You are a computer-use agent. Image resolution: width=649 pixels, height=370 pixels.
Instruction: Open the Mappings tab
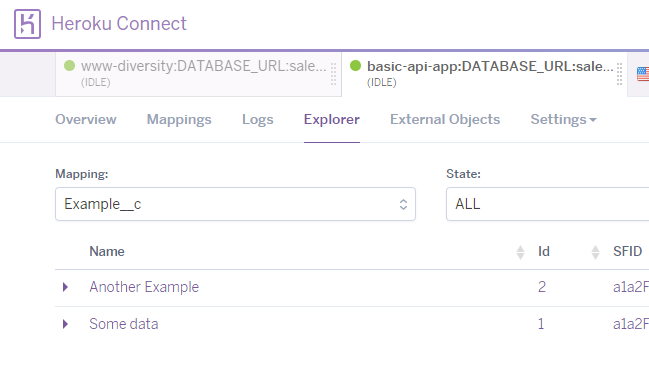[x=179, y=120]
